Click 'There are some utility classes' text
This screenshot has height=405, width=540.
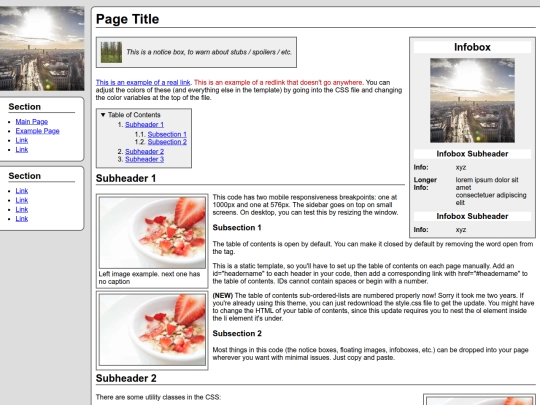point(158,397)
